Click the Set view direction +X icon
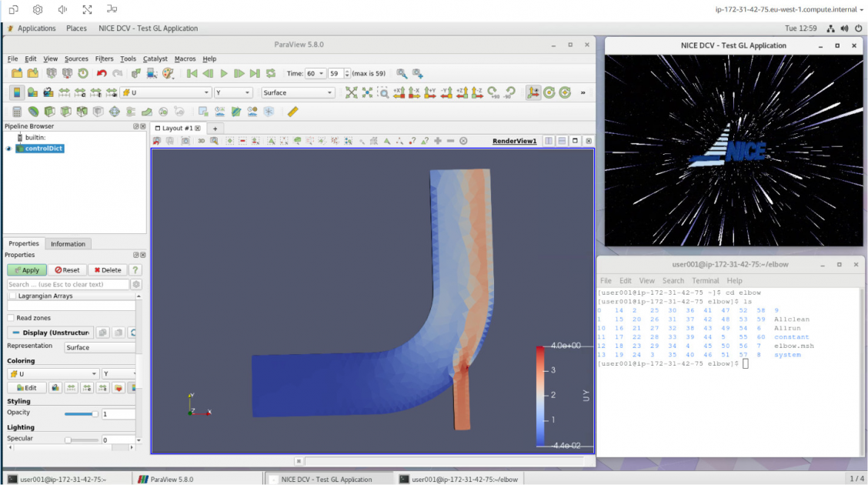 399,92
